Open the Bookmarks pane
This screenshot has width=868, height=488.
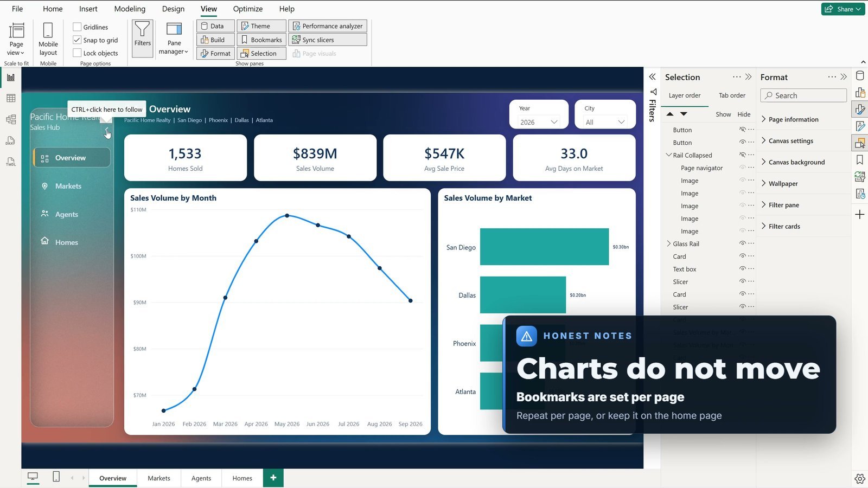pos(261,40)
